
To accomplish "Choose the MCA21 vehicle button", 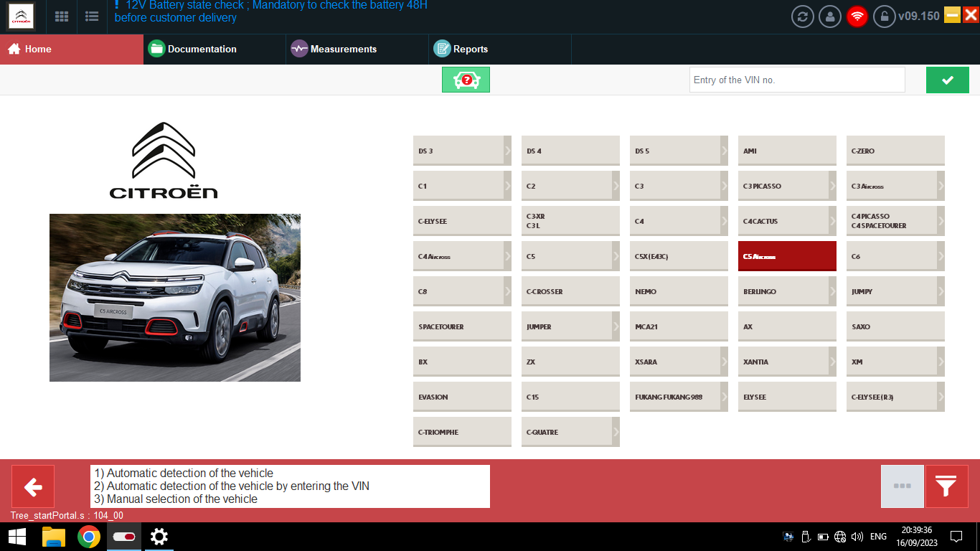I will point(679,326).
